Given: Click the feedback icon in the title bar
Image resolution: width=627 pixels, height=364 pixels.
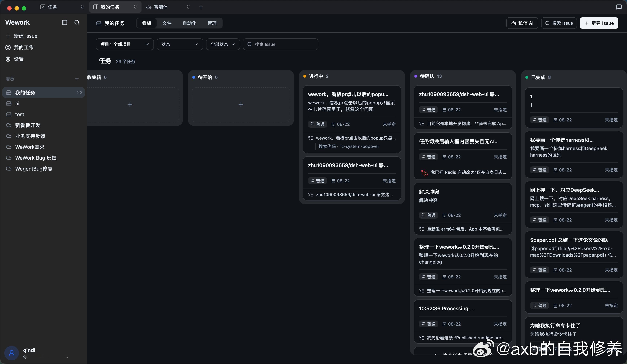Looking at the screenshot, I should pos(619,7).
